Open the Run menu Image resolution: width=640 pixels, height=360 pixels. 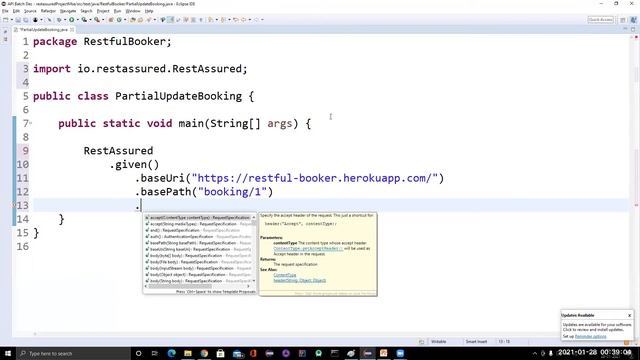pos(118,11)
